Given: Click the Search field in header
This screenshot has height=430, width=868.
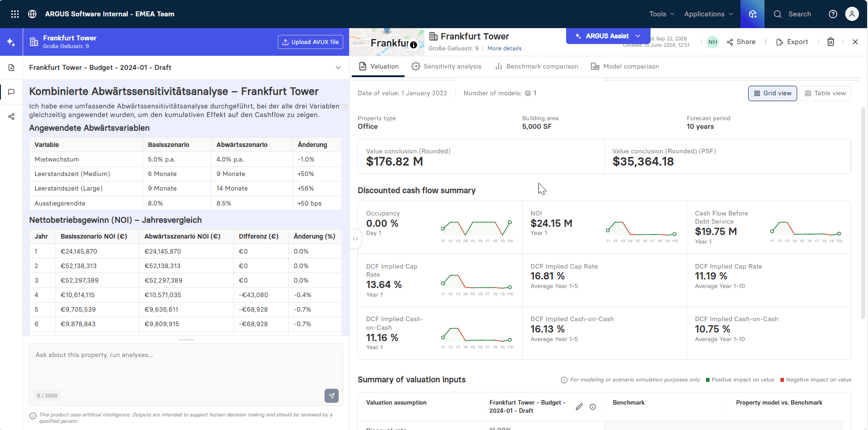Looking at the screenshot, I should (793, 14).
